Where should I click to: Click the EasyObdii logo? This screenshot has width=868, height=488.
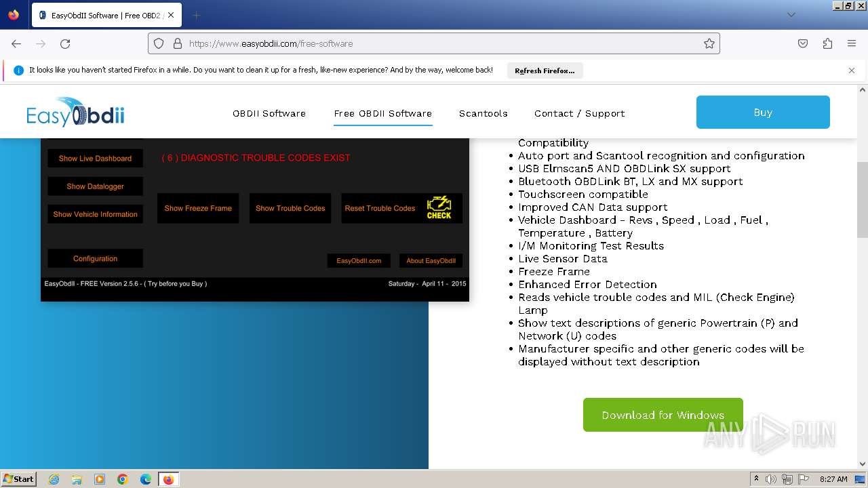coord(75,112)
